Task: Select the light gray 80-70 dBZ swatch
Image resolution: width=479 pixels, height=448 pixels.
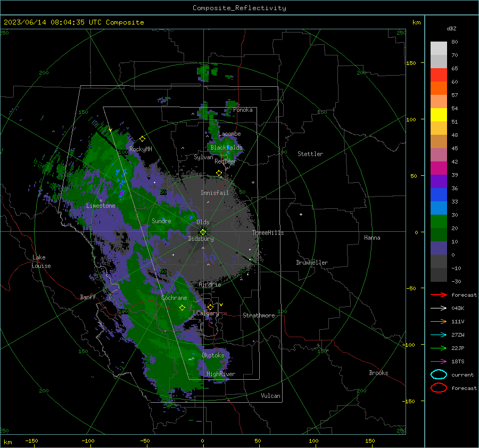Action: 439,48
